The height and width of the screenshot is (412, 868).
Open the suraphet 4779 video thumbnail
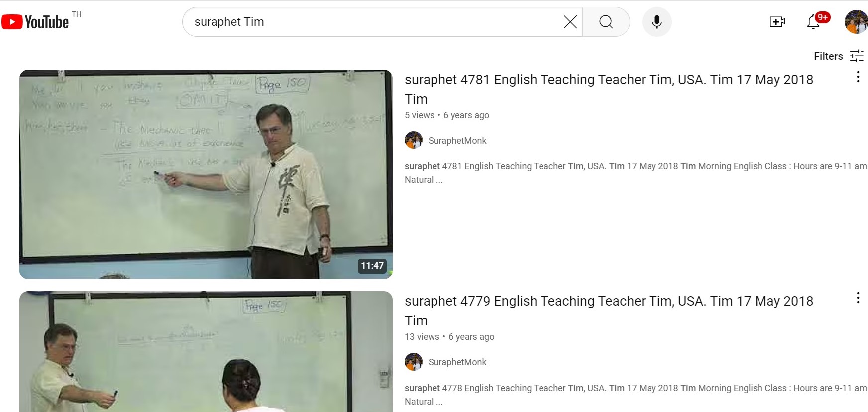(x=206, y=352)
